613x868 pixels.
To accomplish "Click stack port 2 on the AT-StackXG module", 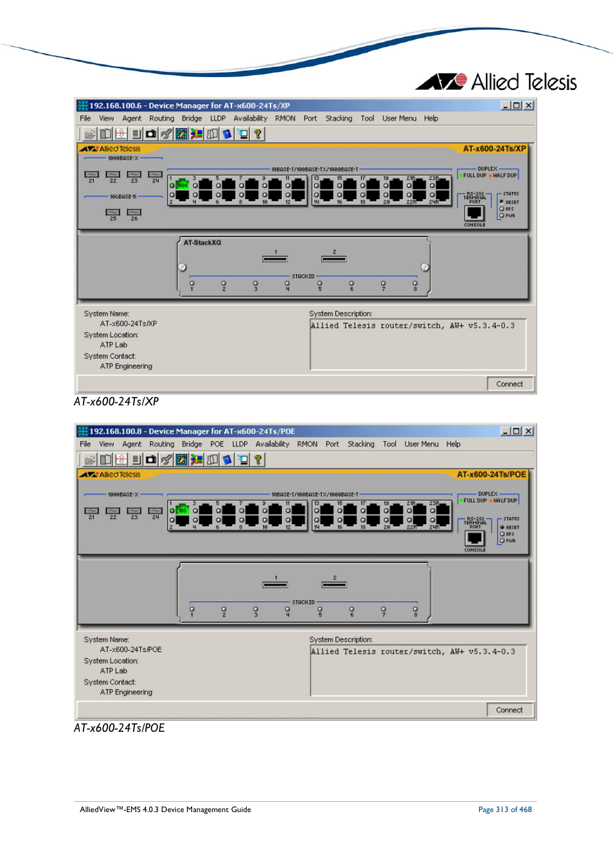I will tap(334, 259).
